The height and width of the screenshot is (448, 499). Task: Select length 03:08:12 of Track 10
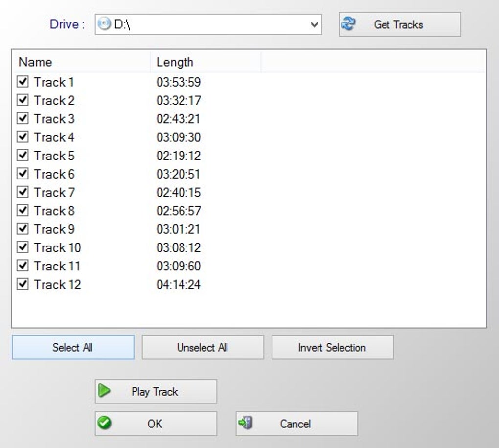tap(179, 248)
